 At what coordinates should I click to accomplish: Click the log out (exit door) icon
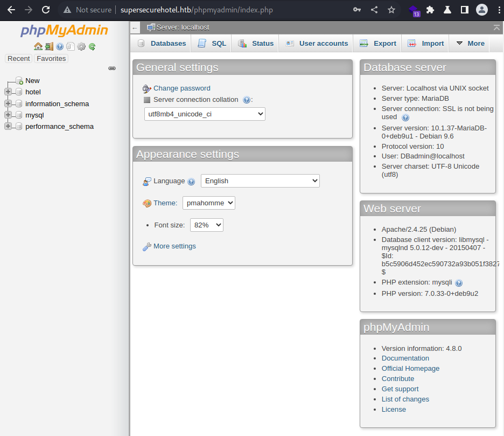click(x=49, y=47)
